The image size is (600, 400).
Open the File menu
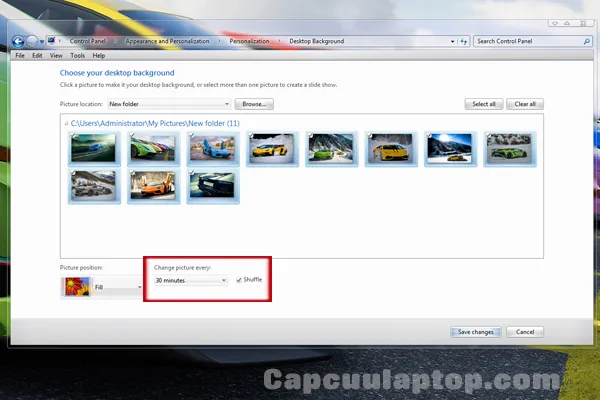20,56
